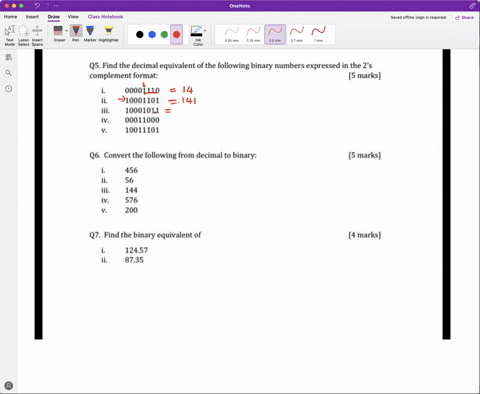Select the Highlighter tool
The height and width of the screenshot is (394, 480).
point(108,34)
